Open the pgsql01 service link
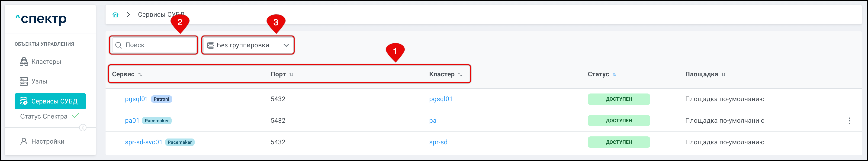This screenshot has width=868, height=161. [136, 99]
